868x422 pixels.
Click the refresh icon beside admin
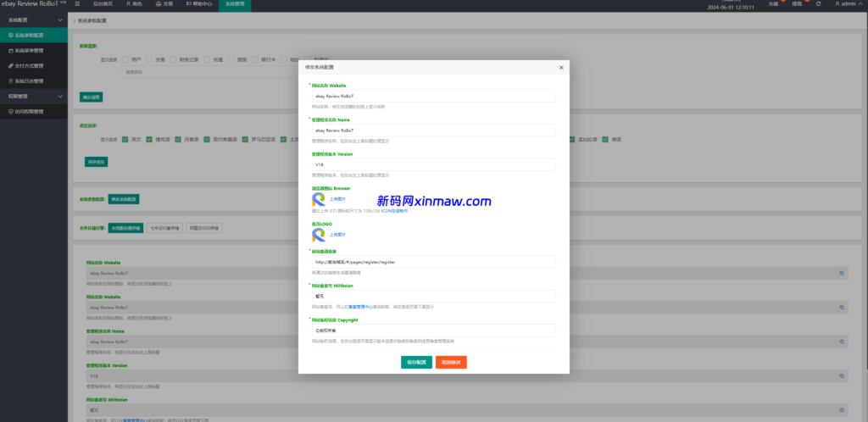817,4
